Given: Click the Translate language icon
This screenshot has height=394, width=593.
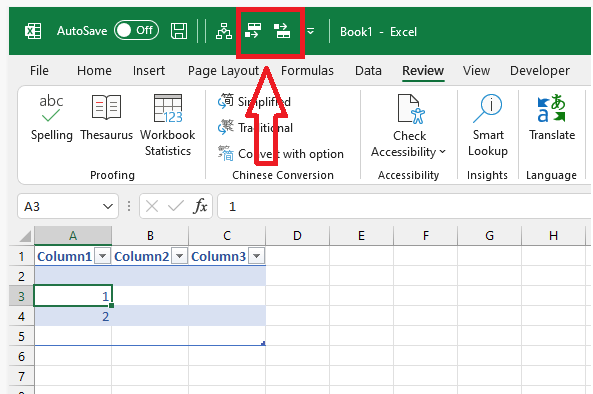Looking at the screenshot, I should (552, 118).
